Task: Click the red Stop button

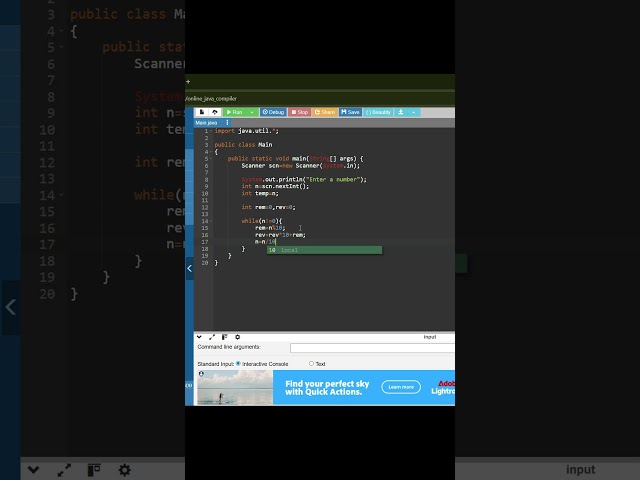Action: [x=299, y=112]
